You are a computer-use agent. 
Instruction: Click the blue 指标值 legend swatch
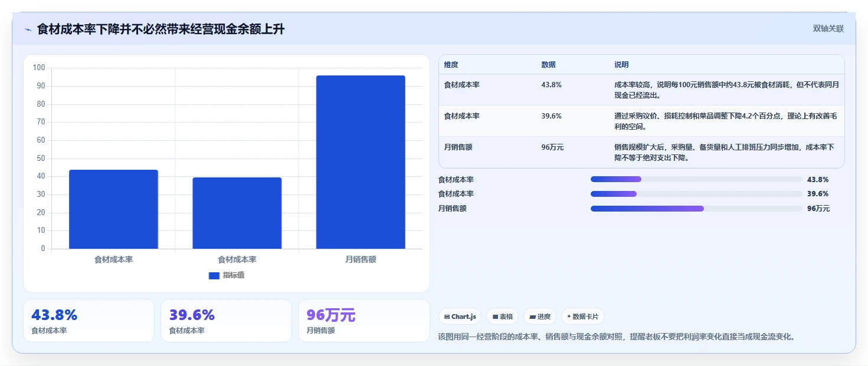(x=214, y=276)
